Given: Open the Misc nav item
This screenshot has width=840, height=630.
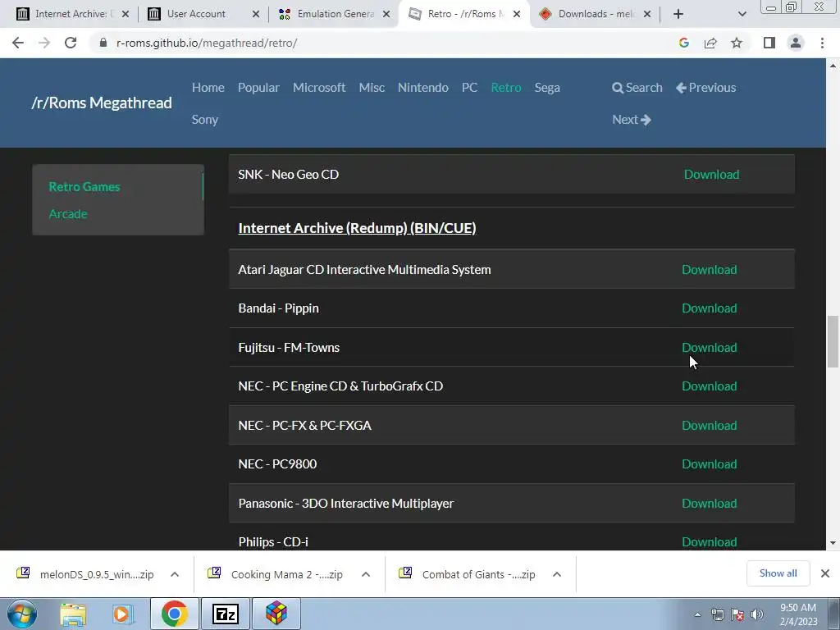Looking at the screenshot, I should click(x=372, y=87).
